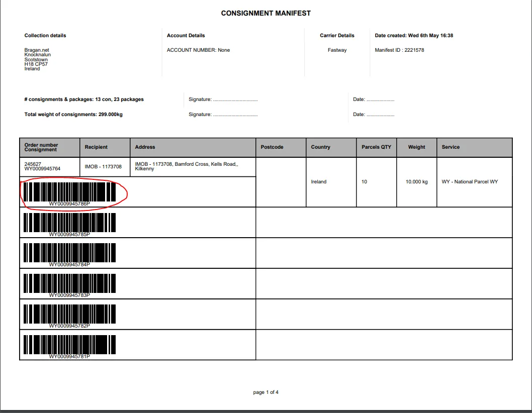532x413 pixels.
Task: Click the second Date dotted line
Action: pos(374,114)
